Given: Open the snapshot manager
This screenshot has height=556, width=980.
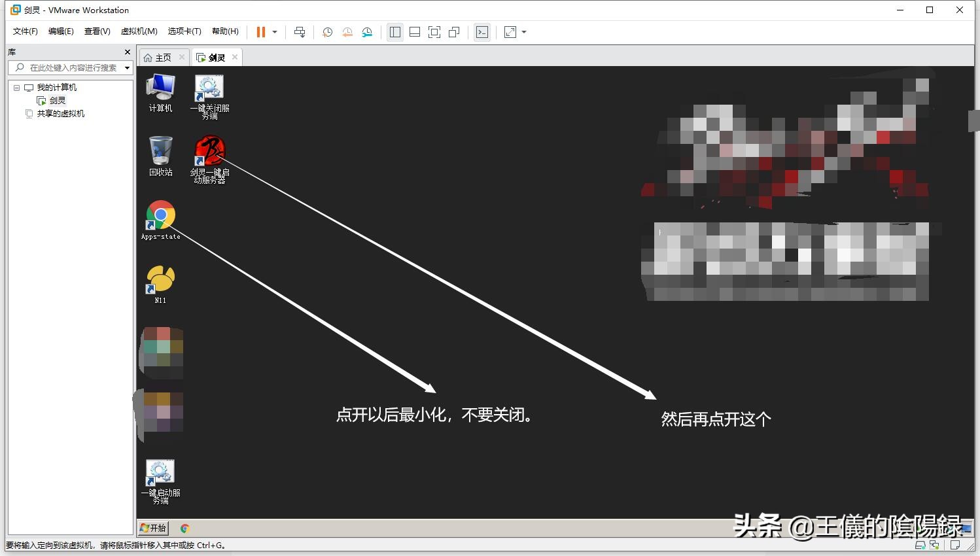Looking at the screenshot, I should [x=367, y=31].
